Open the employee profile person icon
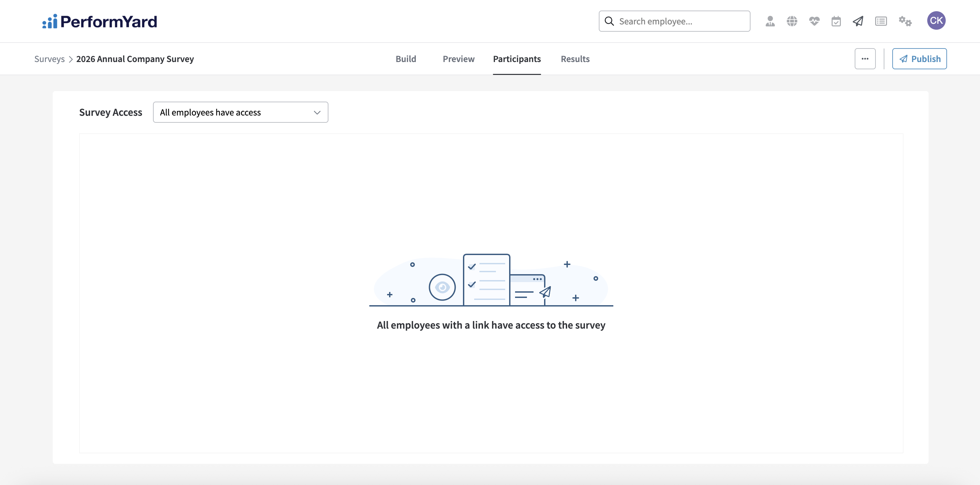Viewport: 980px width, 485px height. (770, 21)
